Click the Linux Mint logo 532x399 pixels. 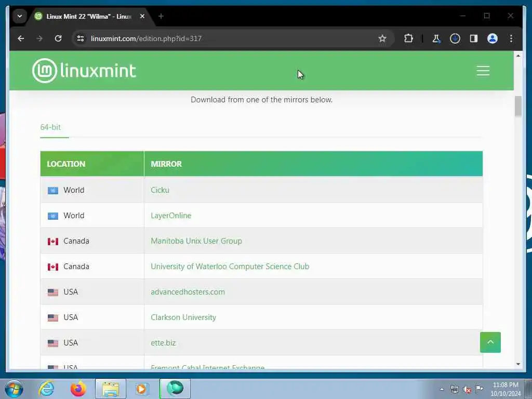click(x=84, y=71)
